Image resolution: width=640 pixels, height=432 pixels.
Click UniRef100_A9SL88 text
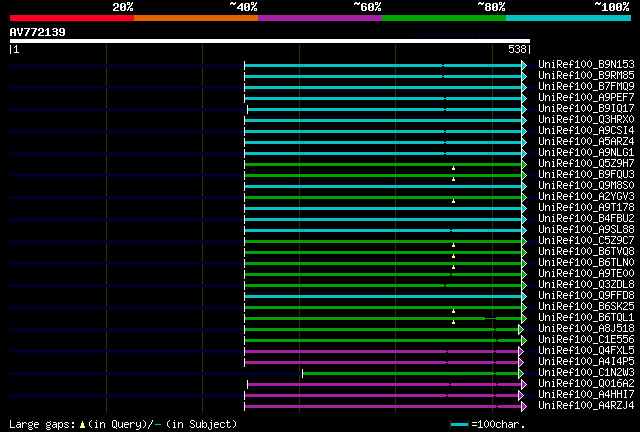[586, 230]
